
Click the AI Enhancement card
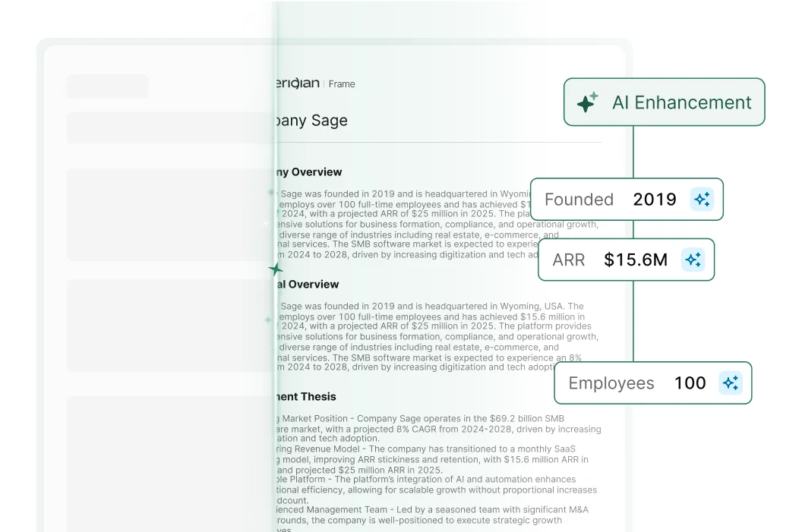coord(664,102)
